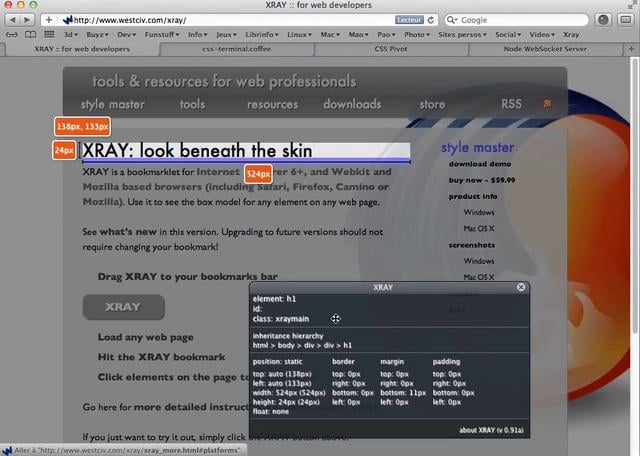Open a new tab with plus button
640x456 pixels.
[x=631, y=49]
